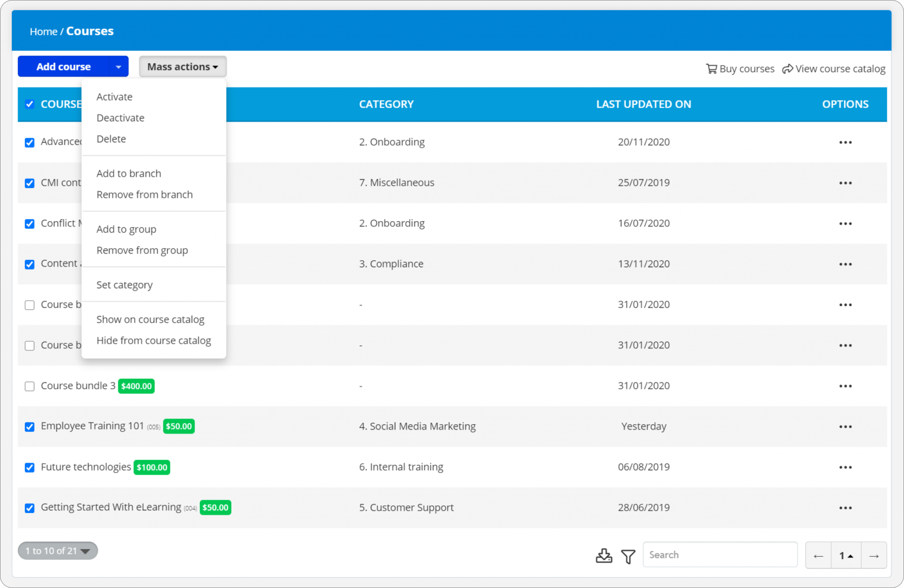Click the Add course button
This screenshot has height=588, width=904.
click(64, 67)
